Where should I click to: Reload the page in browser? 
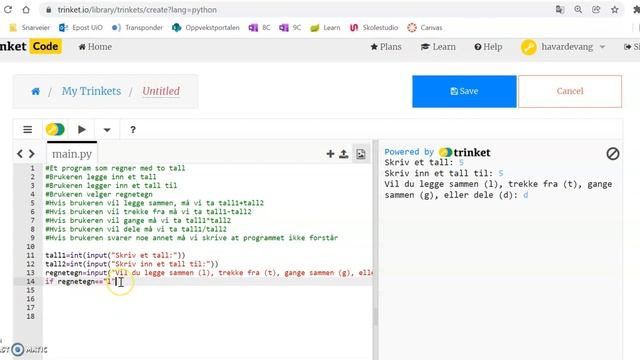pyautogui.click(x=8, y=9)
